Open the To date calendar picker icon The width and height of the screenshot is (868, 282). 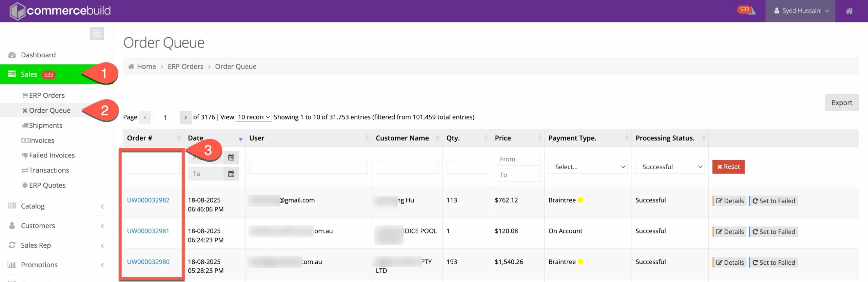click(231, 174)
